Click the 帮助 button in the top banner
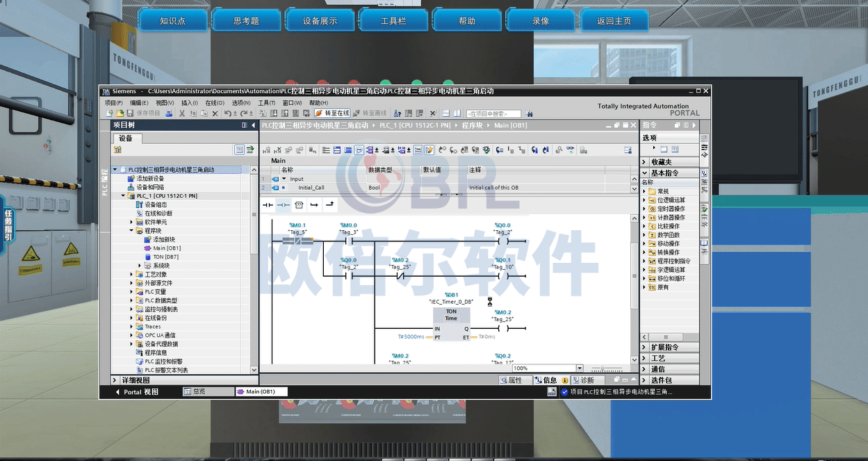 coord(467,21)
